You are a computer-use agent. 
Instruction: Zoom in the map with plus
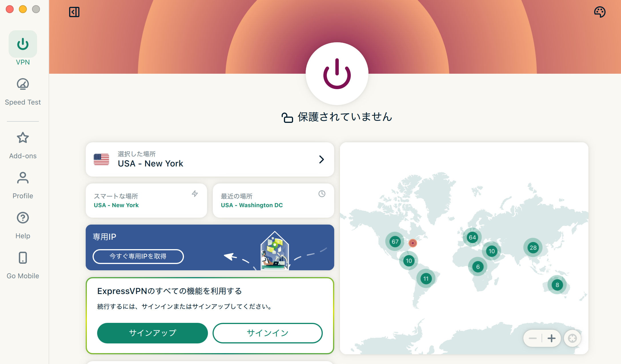552,338
